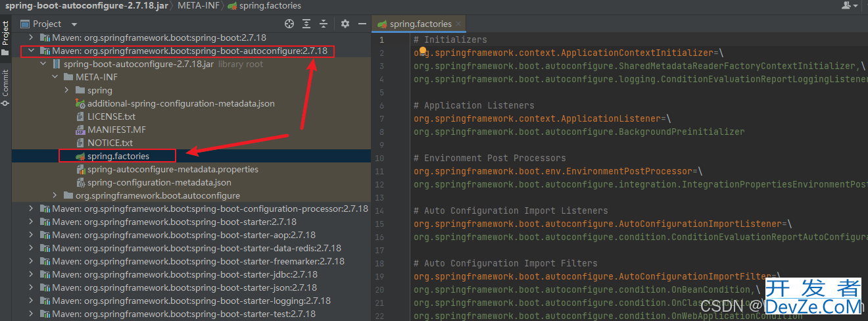Screen dimensions: 868x321
Task: Click the Project view window icon
Action: pos(25,24)
